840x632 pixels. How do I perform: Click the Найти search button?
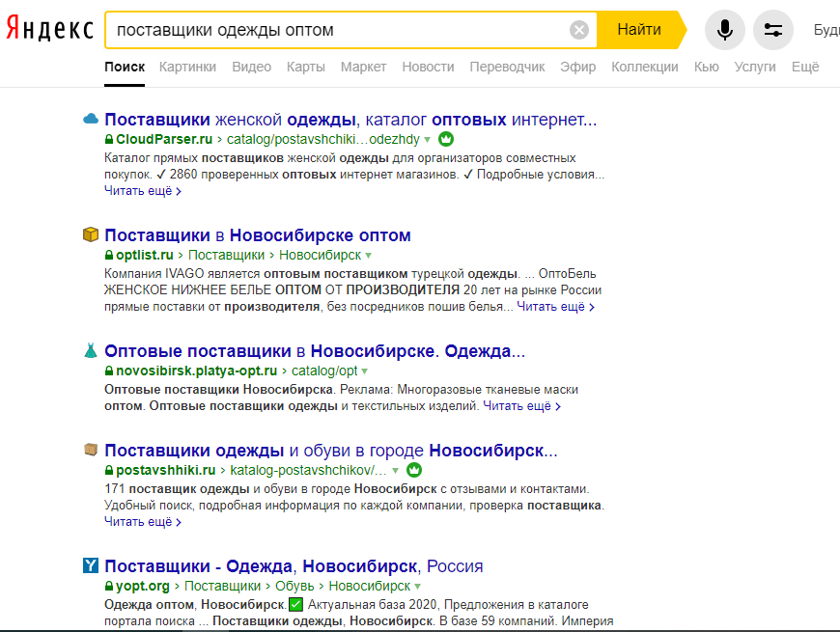pos(639,30)
